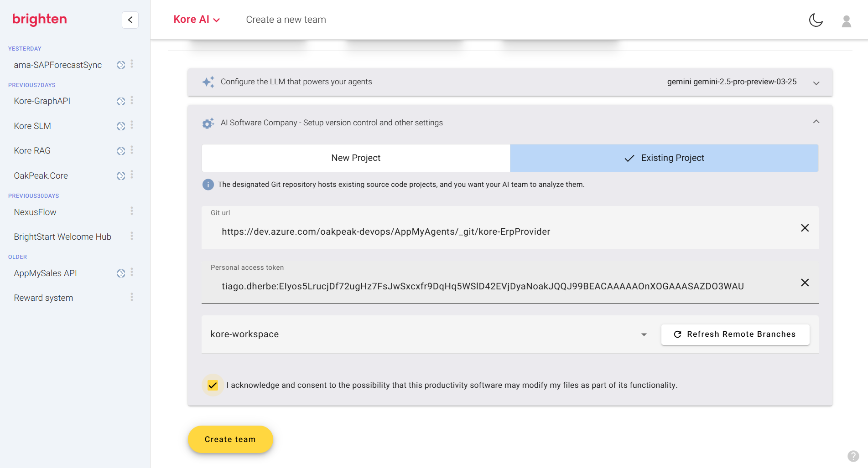The width and height of the screenshot is (868, 468).
Task: Open more options for Kore-GraphAPI
Action: pos(132,100)
